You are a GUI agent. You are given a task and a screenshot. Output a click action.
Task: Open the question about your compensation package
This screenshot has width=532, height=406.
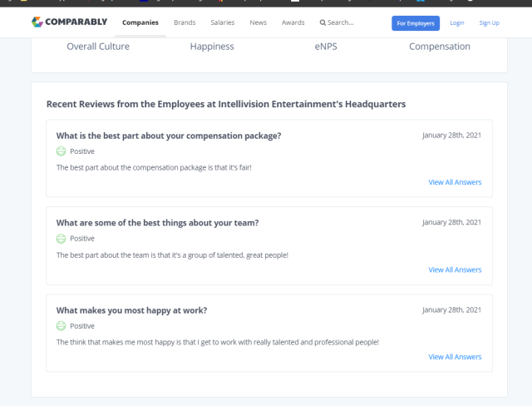[168, 136]
